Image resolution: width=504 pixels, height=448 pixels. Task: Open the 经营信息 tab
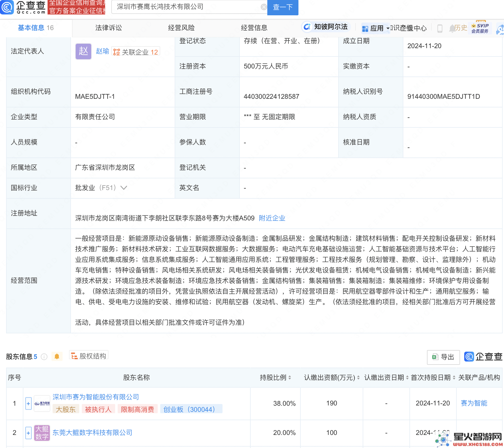pyautogui.click(x=254, y=28)
